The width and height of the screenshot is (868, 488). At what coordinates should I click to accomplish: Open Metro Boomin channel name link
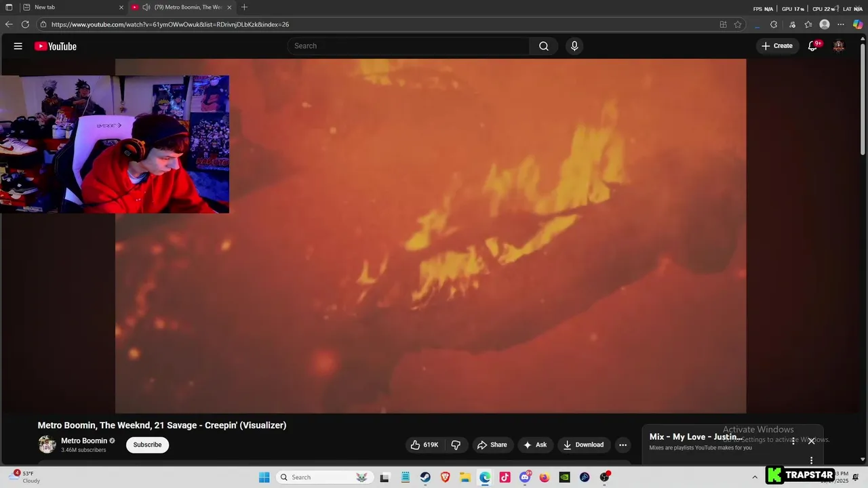coord(84,441)
